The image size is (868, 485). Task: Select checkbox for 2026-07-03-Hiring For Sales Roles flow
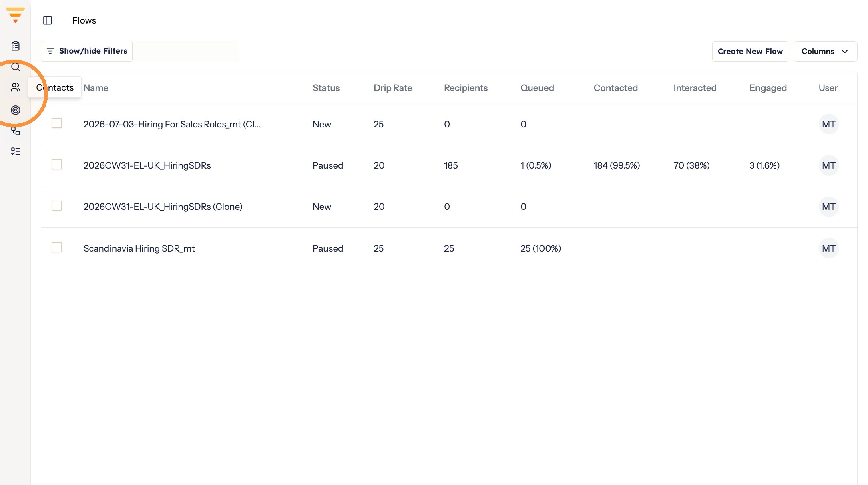click(x=57, y=123)
